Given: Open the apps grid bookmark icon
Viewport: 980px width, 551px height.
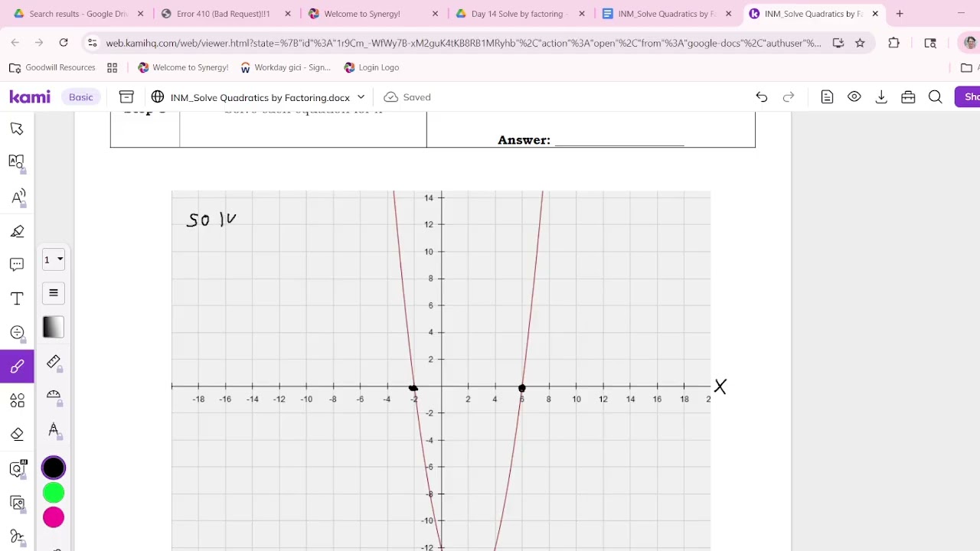Looking at the screenshot, I should [112, 67].
